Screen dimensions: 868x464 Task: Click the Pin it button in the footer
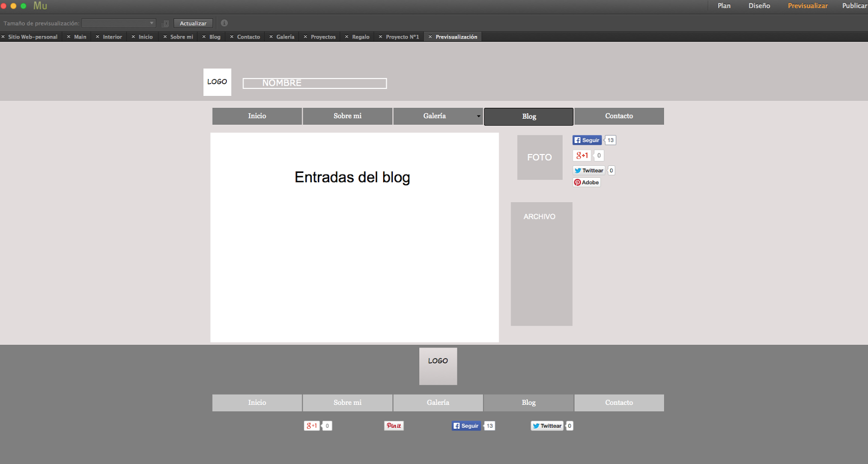tap(394, 426)
